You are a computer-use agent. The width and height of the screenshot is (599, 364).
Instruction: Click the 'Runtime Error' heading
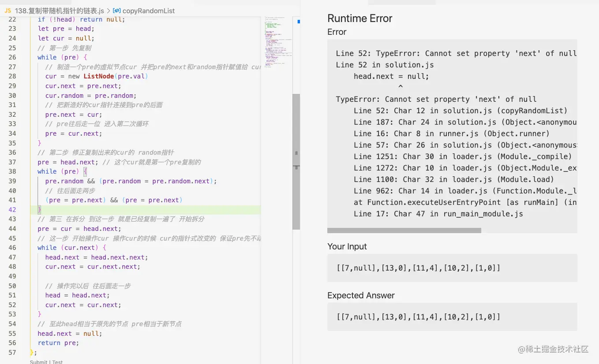[360, 19]
